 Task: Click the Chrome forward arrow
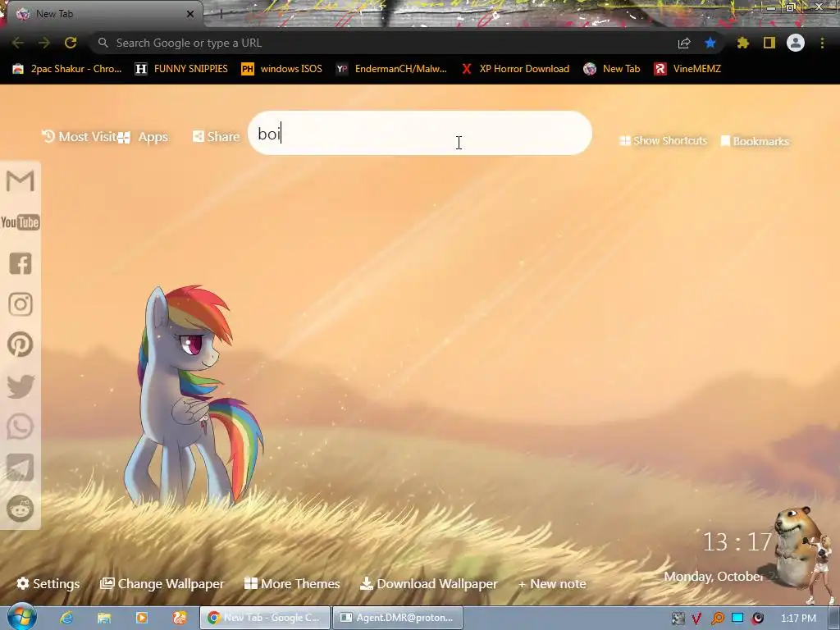pyautogui.click(x=44, y=43)
